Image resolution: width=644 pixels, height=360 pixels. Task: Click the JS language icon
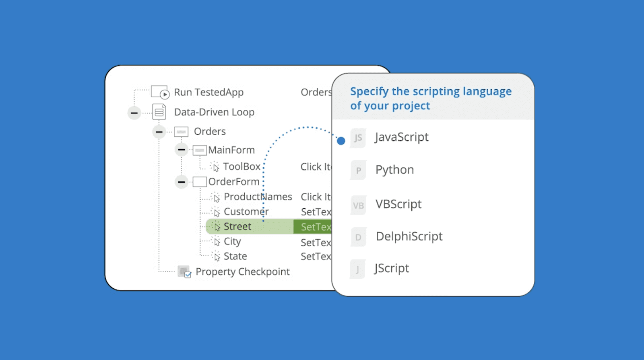358,138
